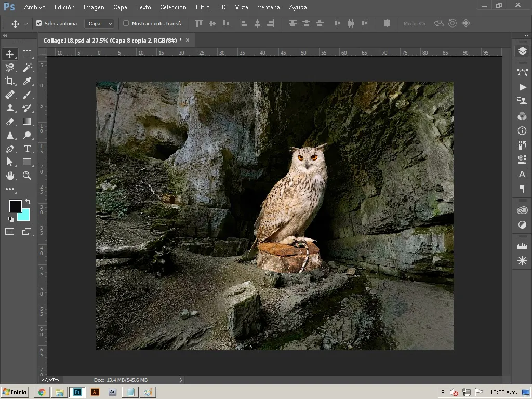
Task: Open Illustrator from the taskbar
Action: 95,392
